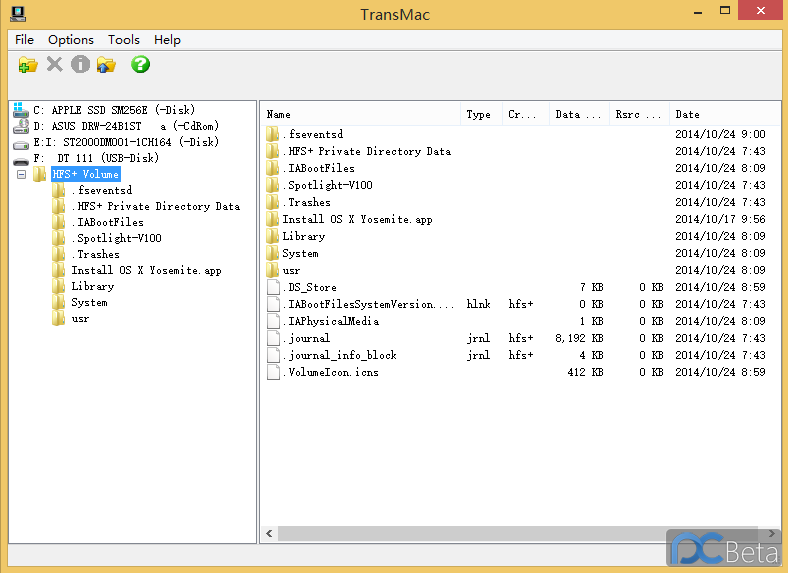The width and height of the screenshot is (788, 573).
Task: Select the C: APPLE SSD drive
Action: coord(113,110)
